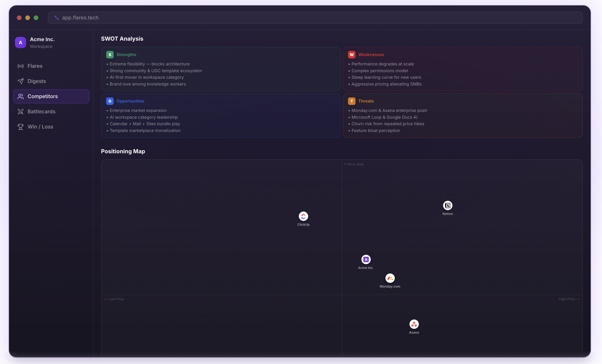Go to Battlecards page
This screenshot has width=602, height=364.
(x=51, y=112)
